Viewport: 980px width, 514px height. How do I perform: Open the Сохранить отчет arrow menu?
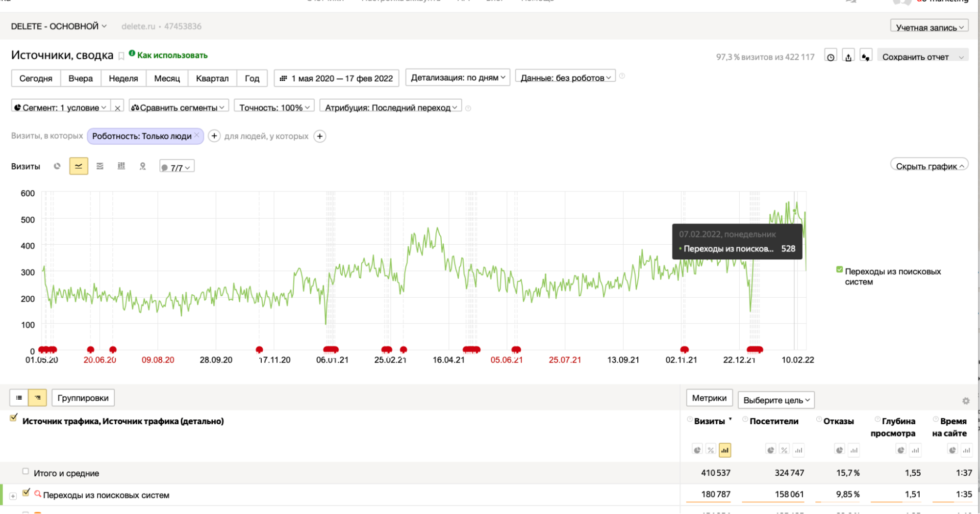tap(961, 57)
